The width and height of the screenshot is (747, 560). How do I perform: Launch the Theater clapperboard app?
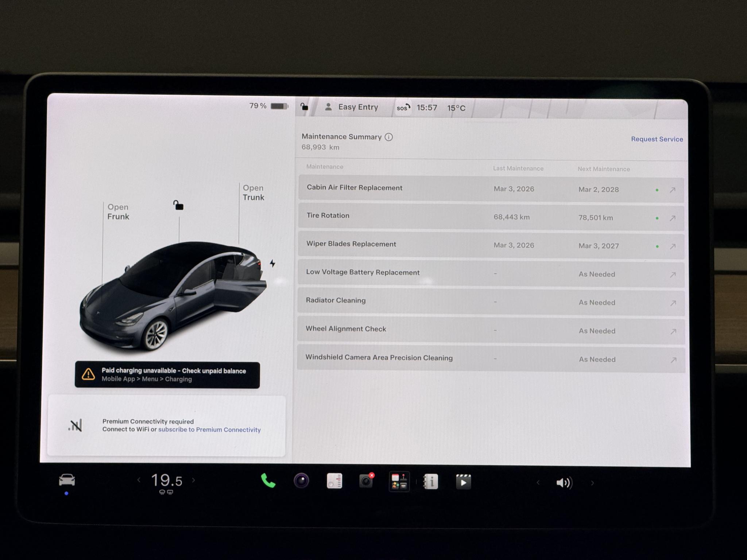463,482
